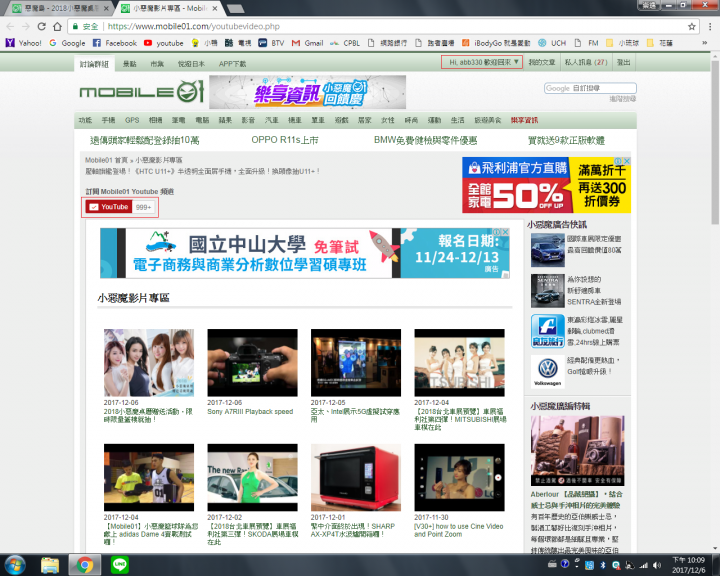Open the youtube bookmark
720x576 pixels.
[x=163, y=43]
